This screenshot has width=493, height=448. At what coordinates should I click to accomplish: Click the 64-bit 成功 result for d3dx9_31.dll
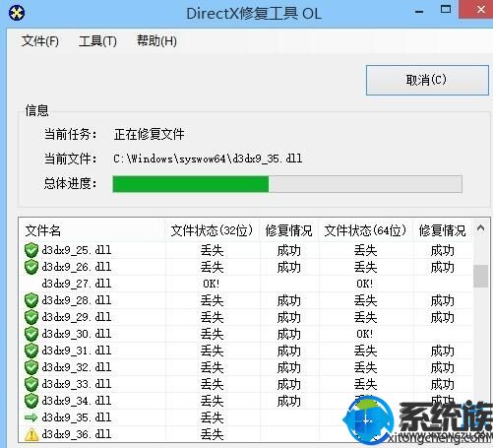tap(442, 351)
